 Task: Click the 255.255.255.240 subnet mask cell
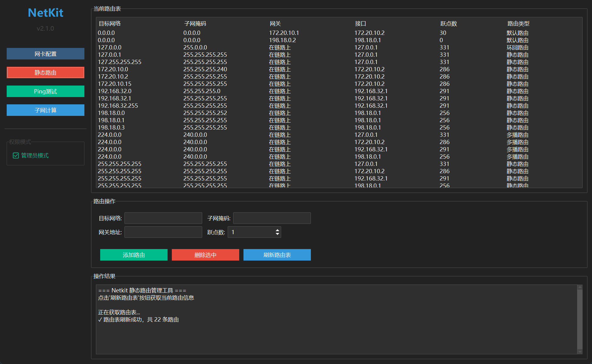pos(205,69)
